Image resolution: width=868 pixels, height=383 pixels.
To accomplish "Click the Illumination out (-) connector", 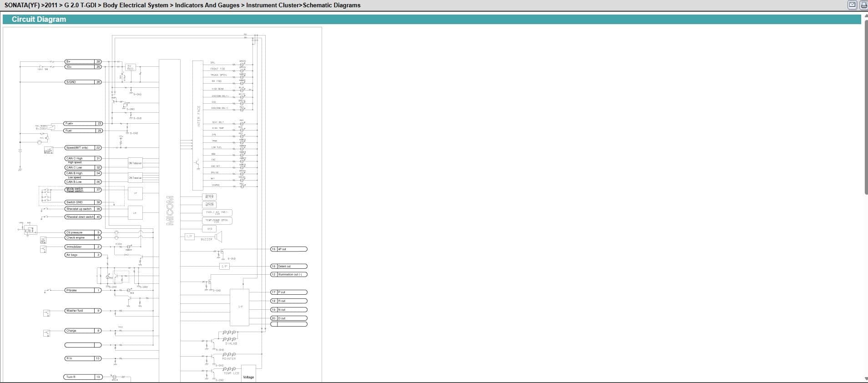I will pos(291,275).
